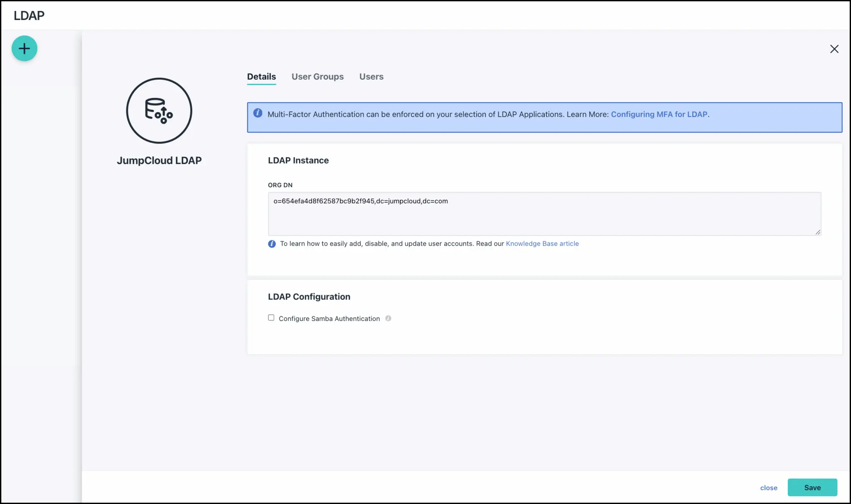The width and height of the screenshot is (851, 504).
Task: Click the info icon on the MFA banner
Action: pyautogui.click(x=258, y=113)
